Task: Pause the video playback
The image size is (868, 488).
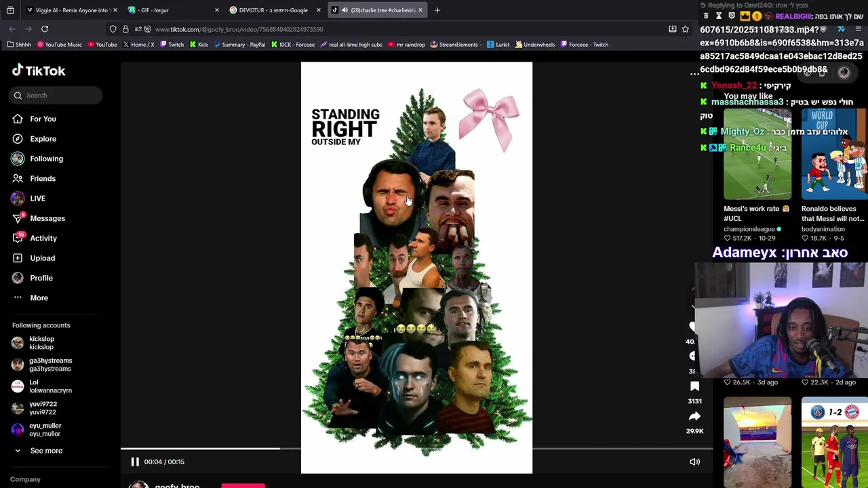Action: point(135,462)
